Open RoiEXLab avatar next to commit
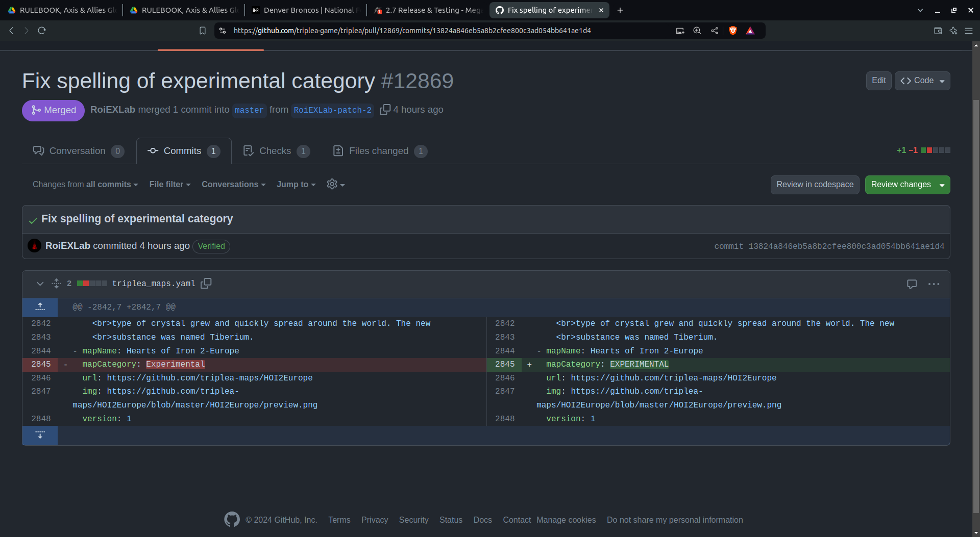This screenshot has width=980, height=537. pos(34,246)
